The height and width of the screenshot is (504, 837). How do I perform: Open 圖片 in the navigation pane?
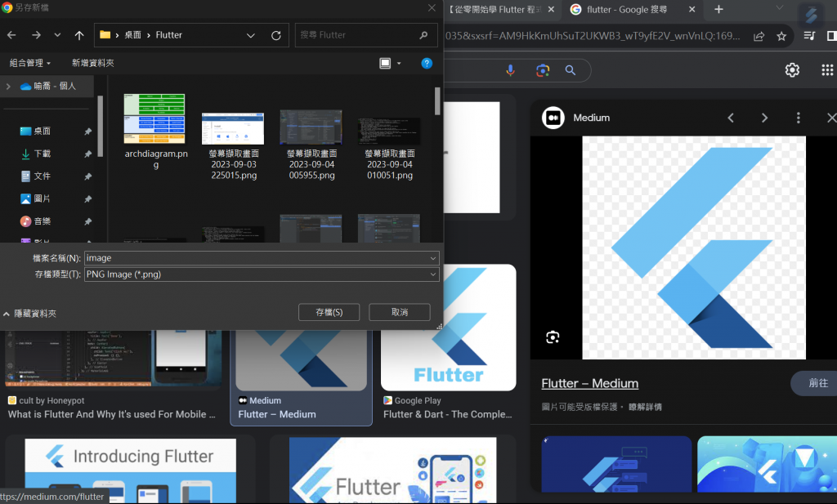pos(43,198)
